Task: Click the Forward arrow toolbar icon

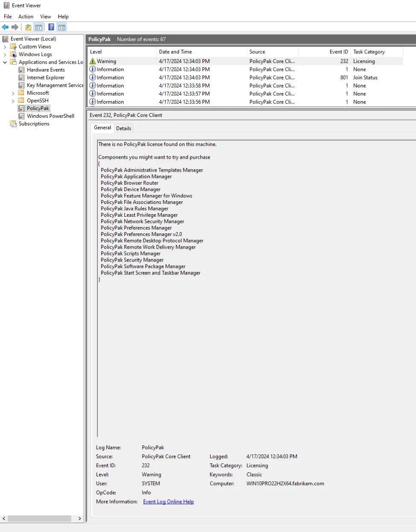Action: click(15, 27)
